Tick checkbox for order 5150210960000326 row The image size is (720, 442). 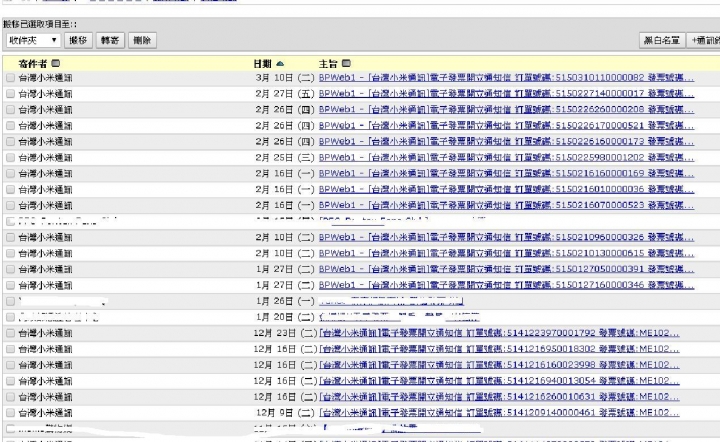[x=10, y=238]
